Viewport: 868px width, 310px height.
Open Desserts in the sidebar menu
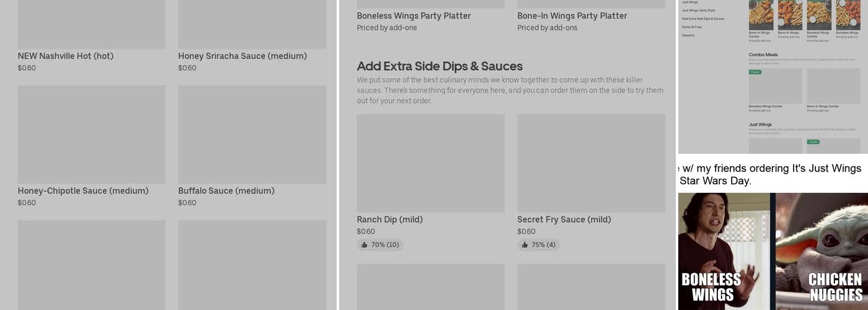tap(688, 35)
